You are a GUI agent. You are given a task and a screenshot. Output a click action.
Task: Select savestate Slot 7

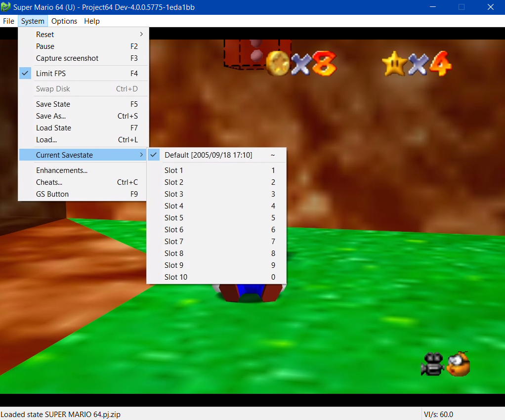216,242
